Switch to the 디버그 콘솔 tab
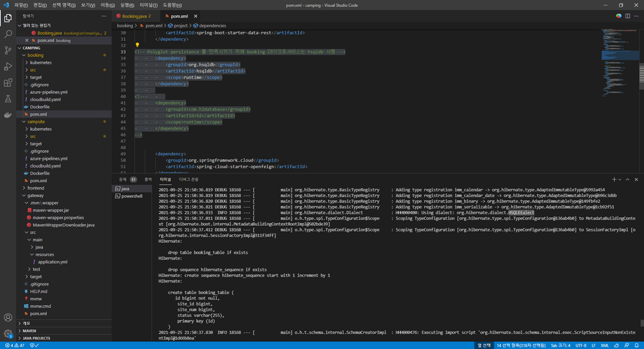The image size is (644, 349). point(189,180)
